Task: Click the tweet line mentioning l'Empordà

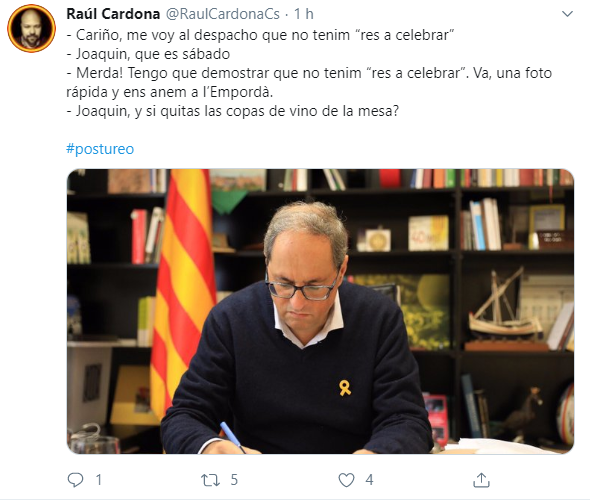Action: pyautogui.click(x=169, y=92)
